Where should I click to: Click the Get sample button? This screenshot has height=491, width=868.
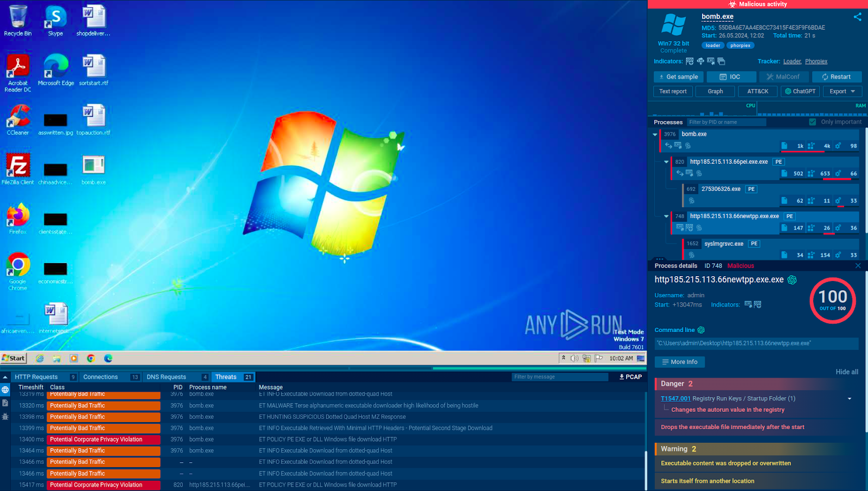[x=678, y=77]
